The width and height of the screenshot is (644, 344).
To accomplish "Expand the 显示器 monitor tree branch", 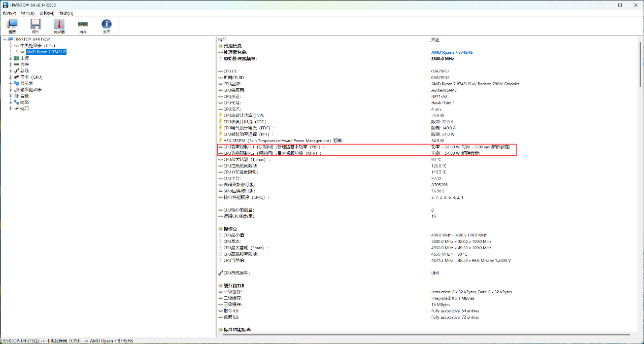I will (10, 83).
